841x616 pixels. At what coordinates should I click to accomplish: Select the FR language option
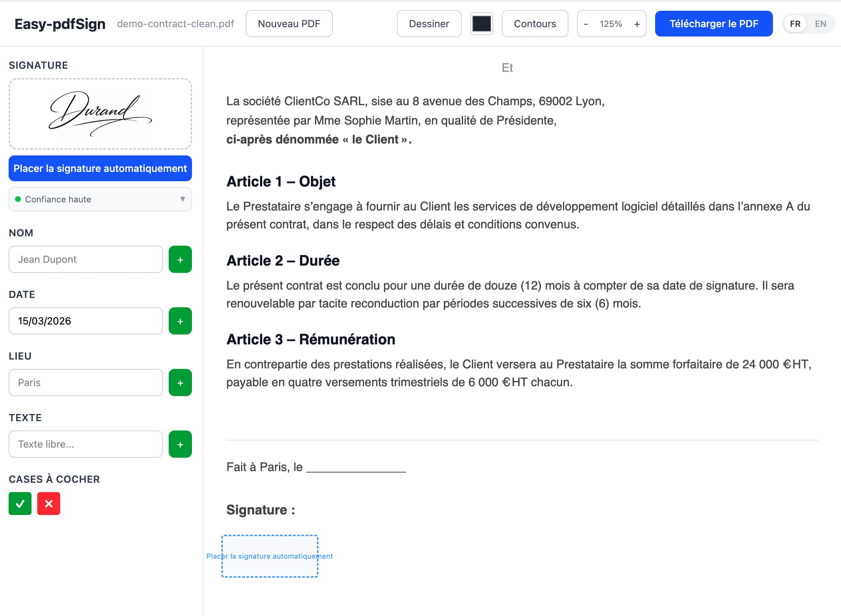795,24
